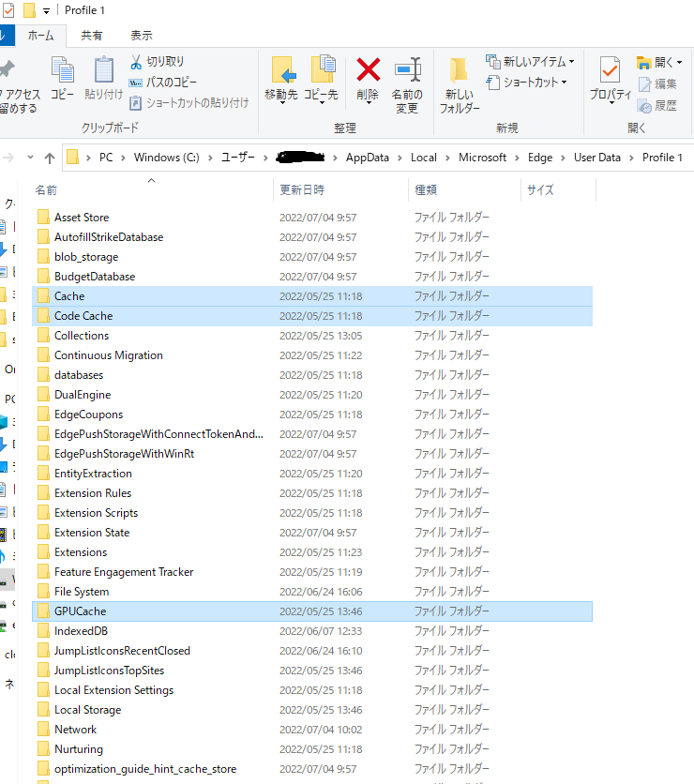This screenshot has width=694, height=784.
Task: Switch to the View (表示) ribbon tab
Action: 142,36
